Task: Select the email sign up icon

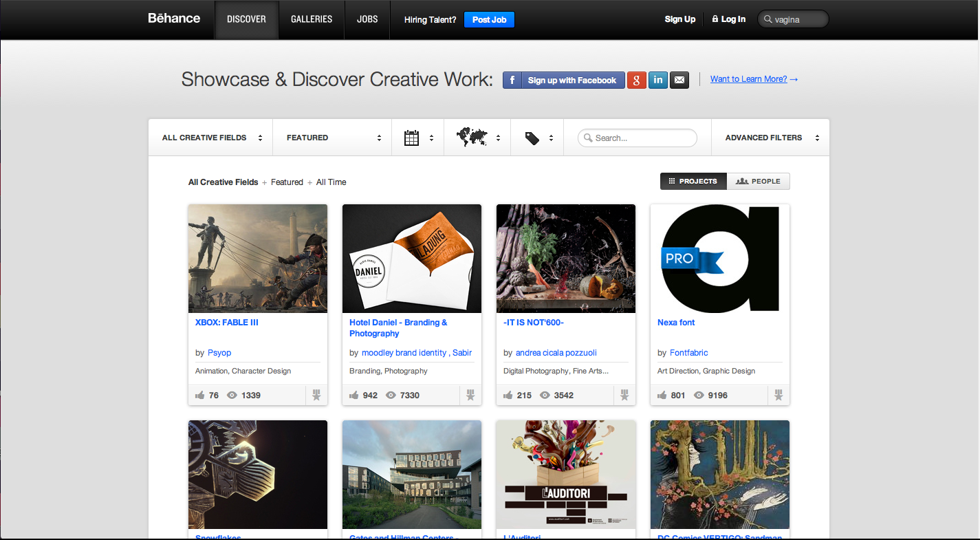Action: (x=679, y=80)
